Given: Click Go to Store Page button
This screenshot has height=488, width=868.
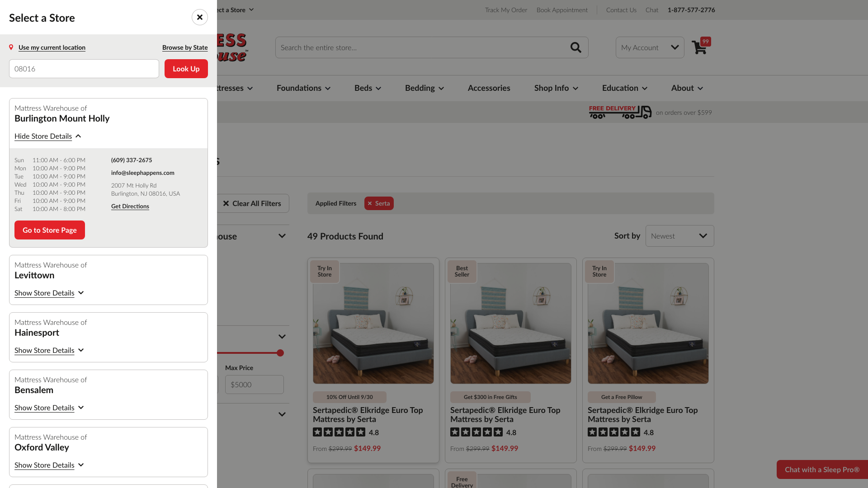Looking at the screenshot, I should [50, 230].
